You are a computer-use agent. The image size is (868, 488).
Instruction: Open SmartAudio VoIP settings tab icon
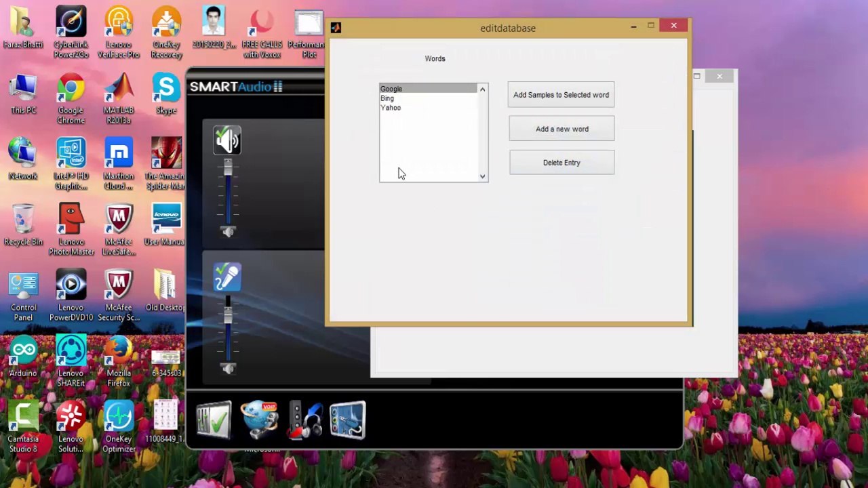click(x=260, y=420)
